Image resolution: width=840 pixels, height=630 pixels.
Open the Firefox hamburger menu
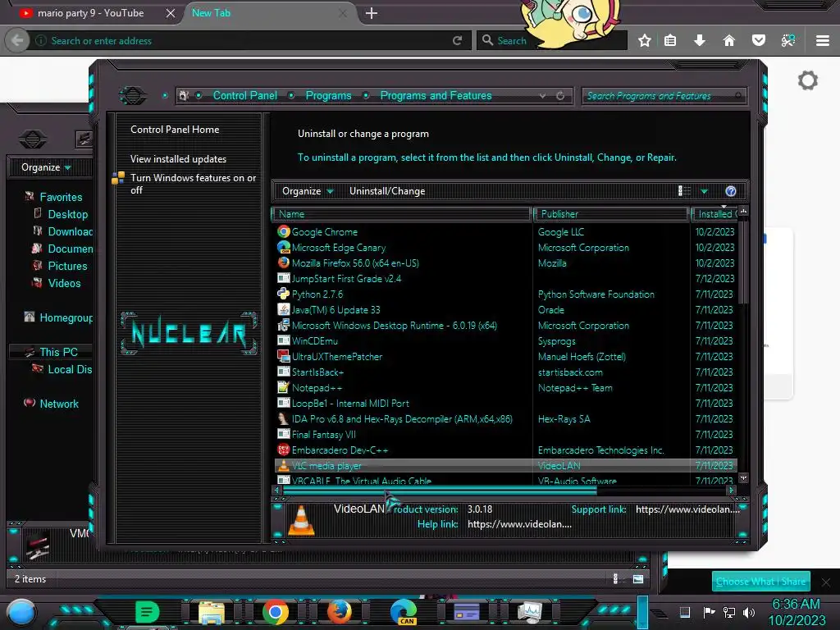[x=822, y=40]
